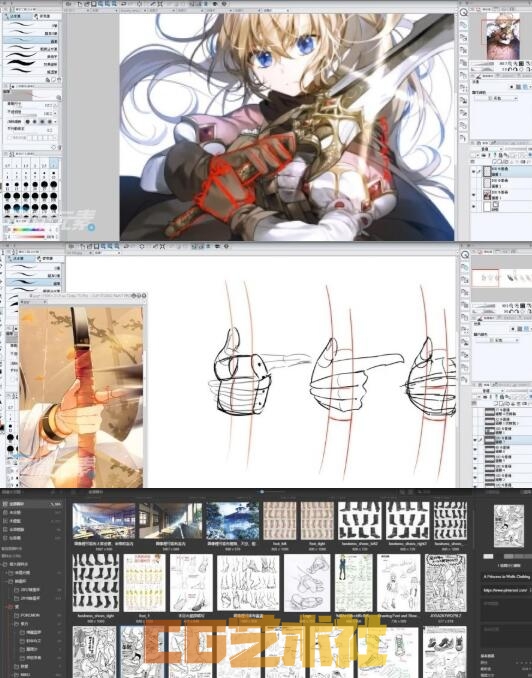
Task: Click the pinterest URL field in library inspector
Action: coord(506,590)
